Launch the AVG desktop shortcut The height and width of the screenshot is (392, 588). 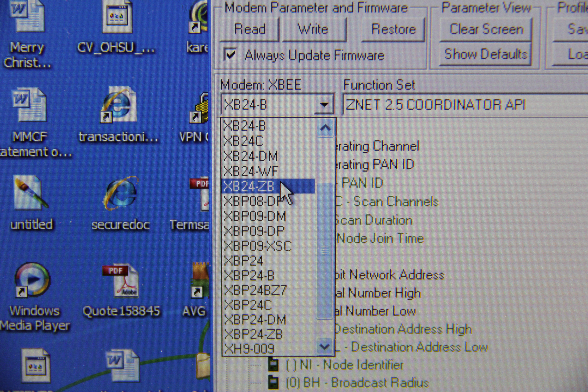200,280
